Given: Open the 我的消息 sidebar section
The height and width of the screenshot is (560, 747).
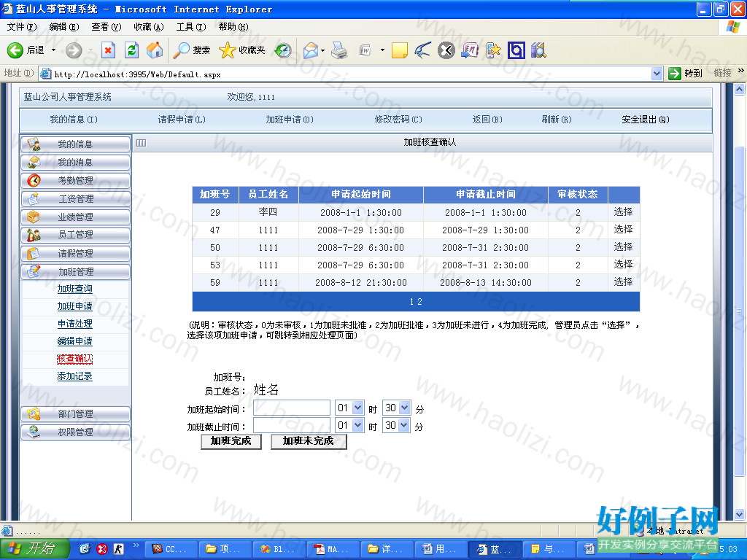Looking at the screenshot, I should point(75,163).
